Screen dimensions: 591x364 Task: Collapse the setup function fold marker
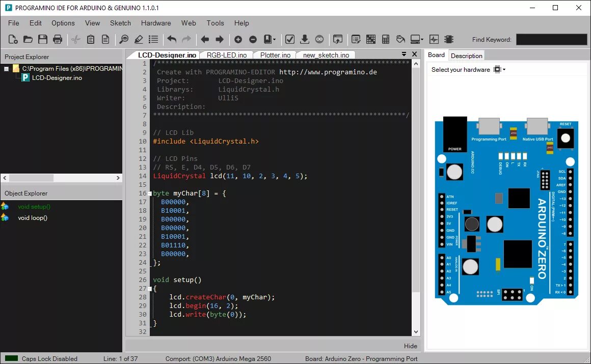click(150, 289)
